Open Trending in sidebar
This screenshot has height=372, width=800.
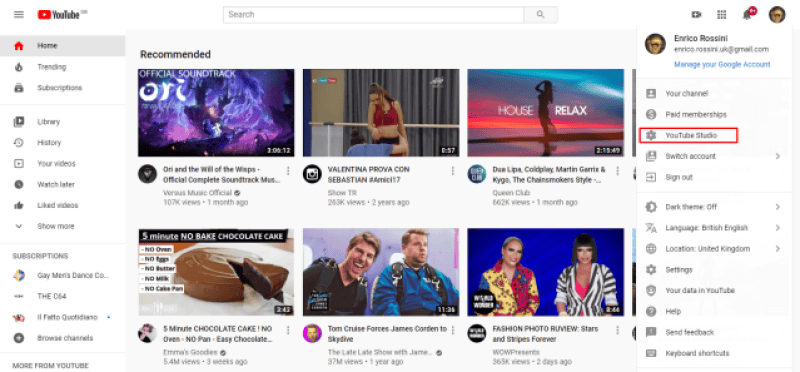tap(63, 67)
